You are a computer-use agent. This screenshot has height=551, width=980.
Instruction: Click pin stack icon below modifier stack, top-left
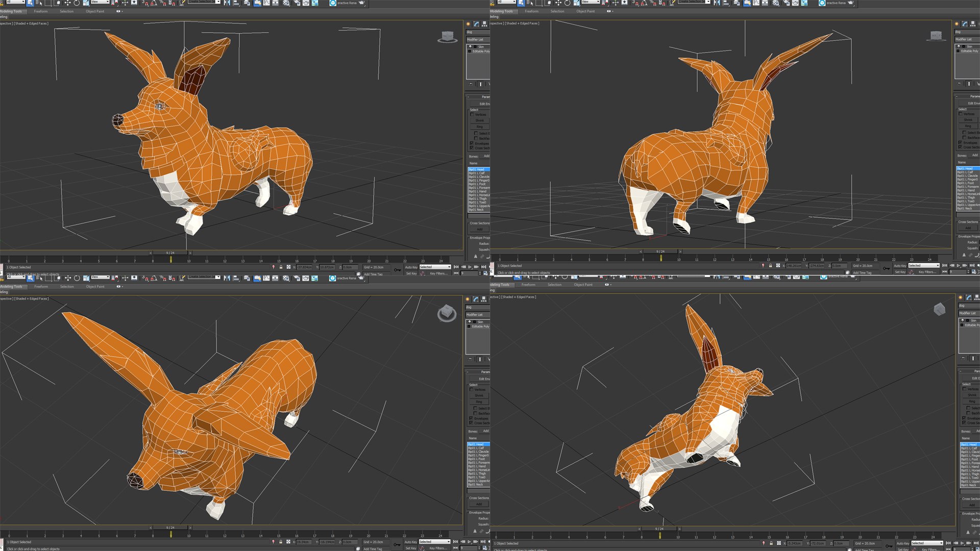click(x=471, y=84)
